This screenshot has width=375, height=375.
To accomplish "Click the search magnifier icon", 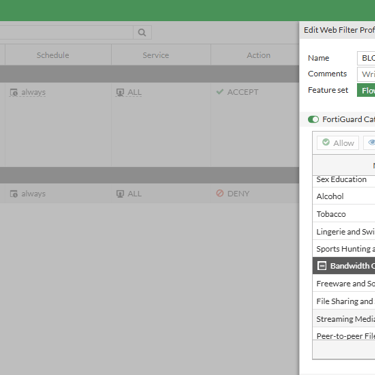I will pyautogui.click(x=142, y=33).
